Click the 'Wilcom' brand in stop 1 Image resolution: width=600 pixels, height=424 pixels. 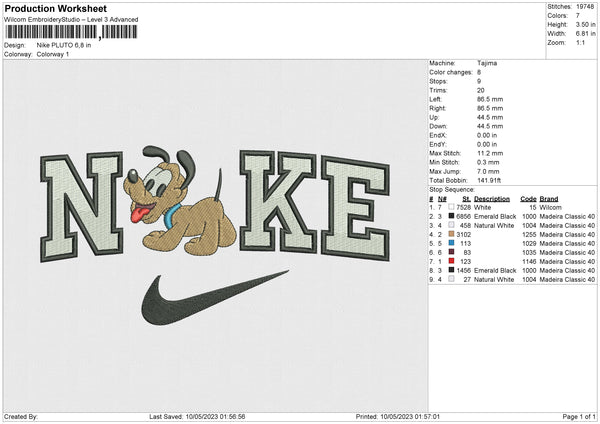(550, 207)
